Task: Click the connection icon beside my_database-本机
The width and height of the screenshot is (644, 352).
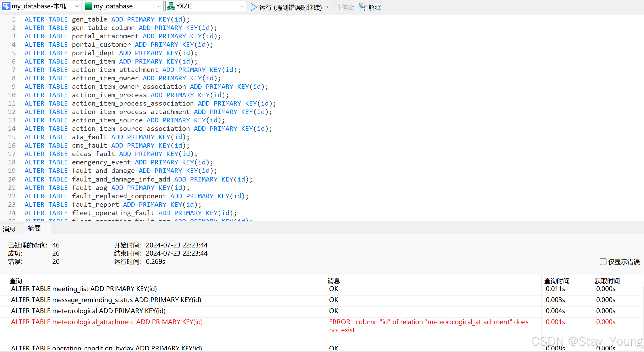Action: tap(6, 6)
